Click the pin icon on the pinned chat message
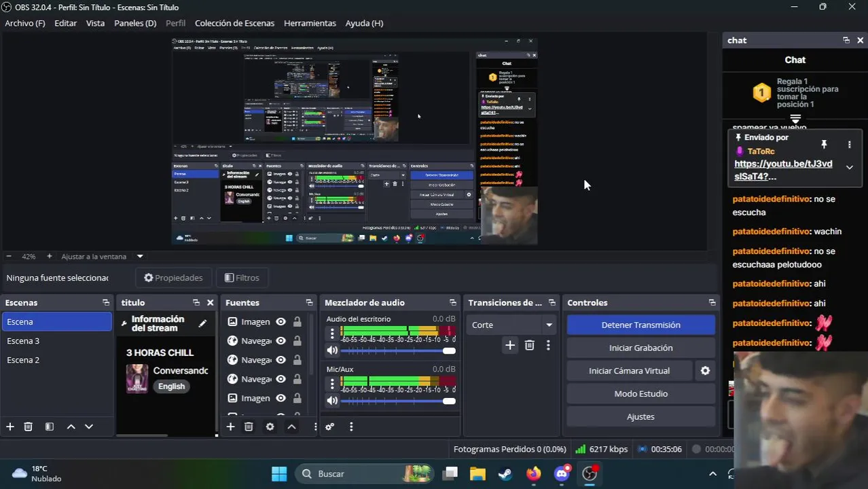Image resolution: width=868 pixels, height=489 pixels. (824, 145)
